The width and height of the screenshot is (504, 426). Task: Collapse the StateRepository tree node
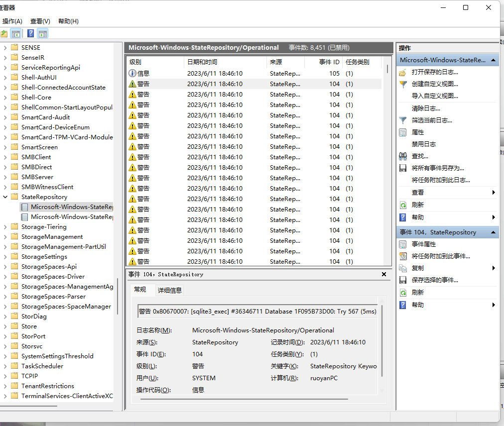[x=5, y=197]
